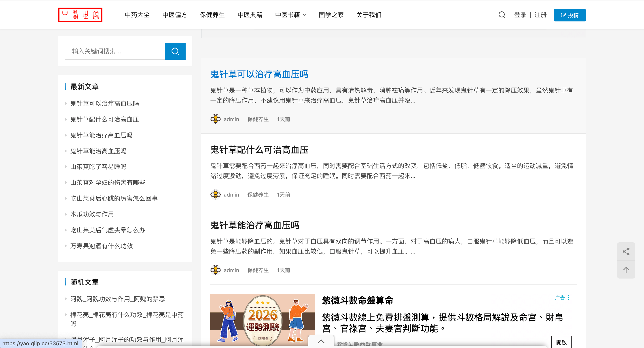
Task: Open article 鬼针草配什么可治高血压 headline
Action: [259, 150]
